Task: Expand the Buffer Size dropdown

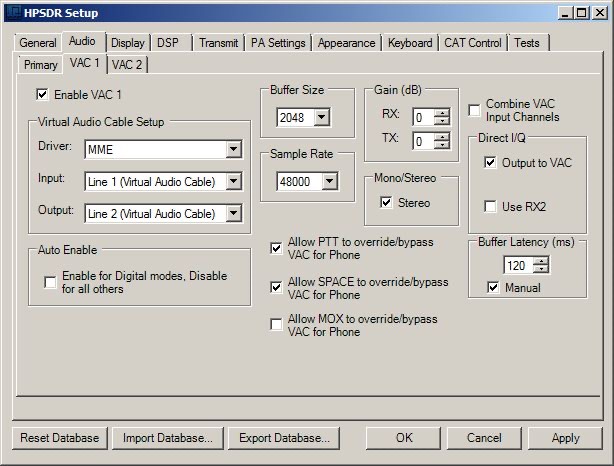Action: 322,117
